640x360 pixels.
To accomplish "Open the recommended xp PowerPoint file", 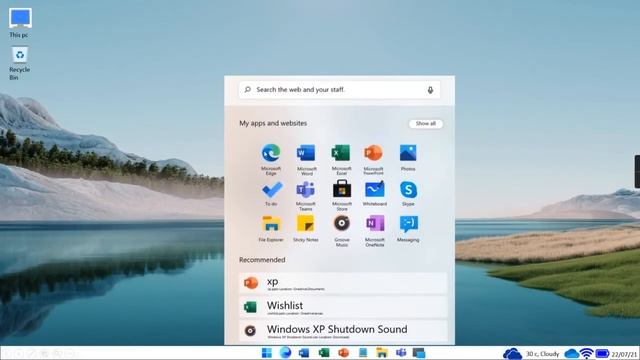I will [343, 283].
